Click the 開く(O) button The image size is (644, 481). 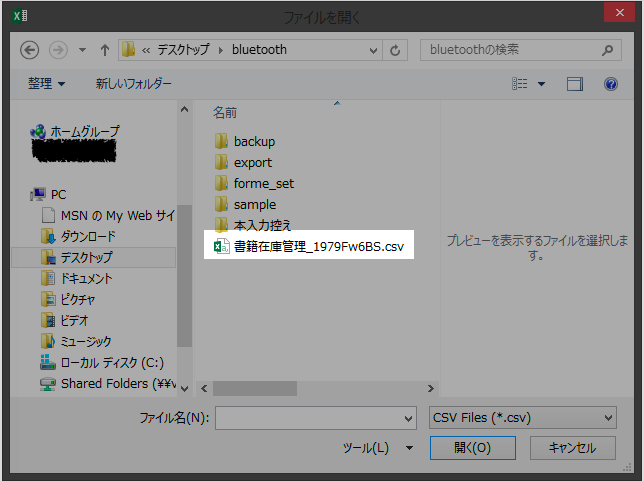471,448
